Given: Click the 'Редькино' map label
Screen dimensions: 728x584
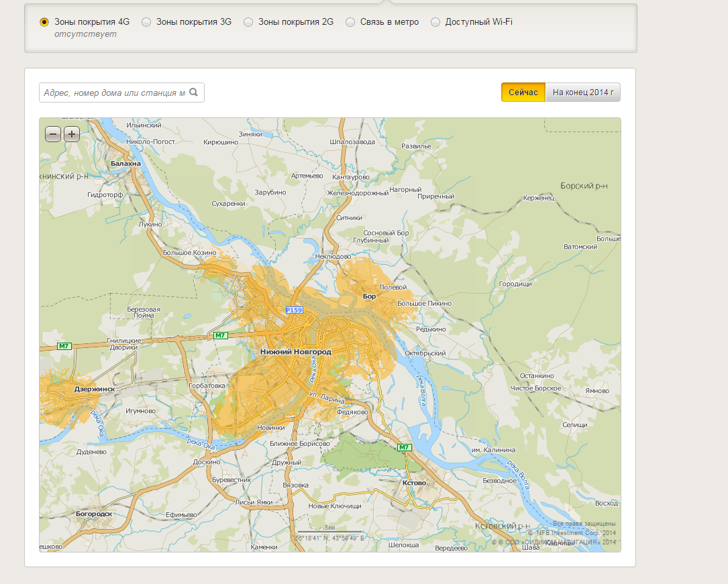Looking at the screenshot, I should tap(431, 329).
